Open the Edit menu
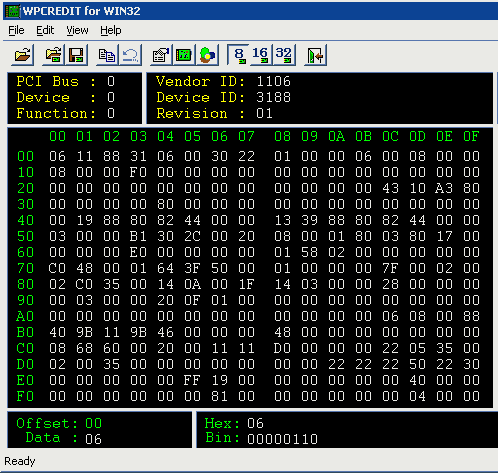Image resolution: width=498 pixels, height=473 pixels. [x=45, y=30]
